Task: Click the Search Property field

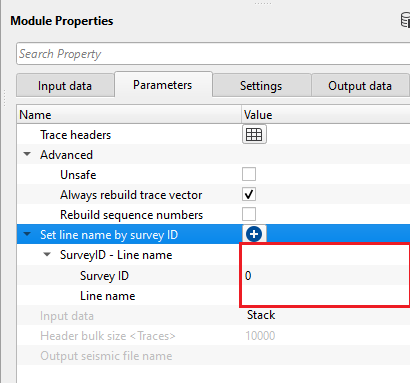Action: click(x=213, y=54)
